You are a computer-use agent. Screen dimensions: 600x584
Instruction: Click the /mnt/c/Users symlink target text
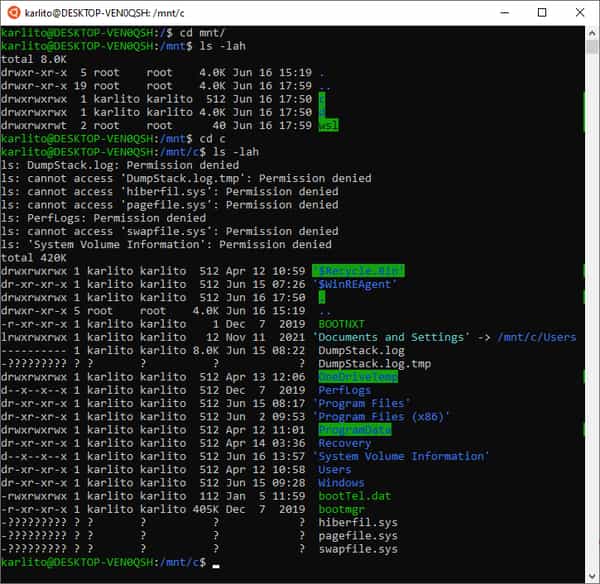pyautogui.click(x=536, y=337)
